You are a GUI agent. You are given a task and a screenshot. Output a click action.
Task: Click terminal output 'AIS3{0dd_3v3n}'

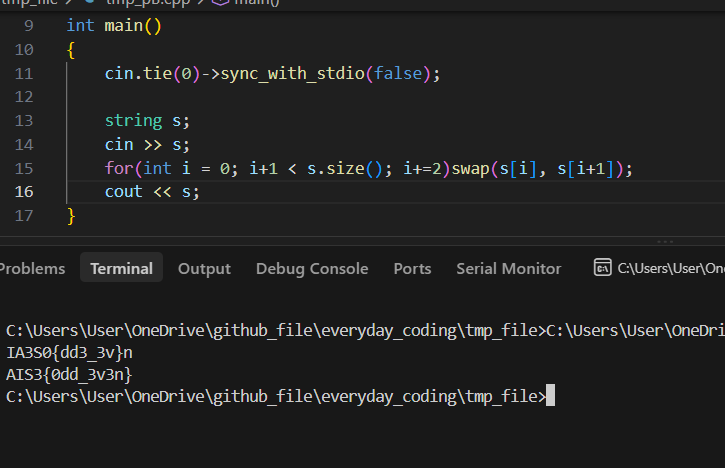click(69, 375)
